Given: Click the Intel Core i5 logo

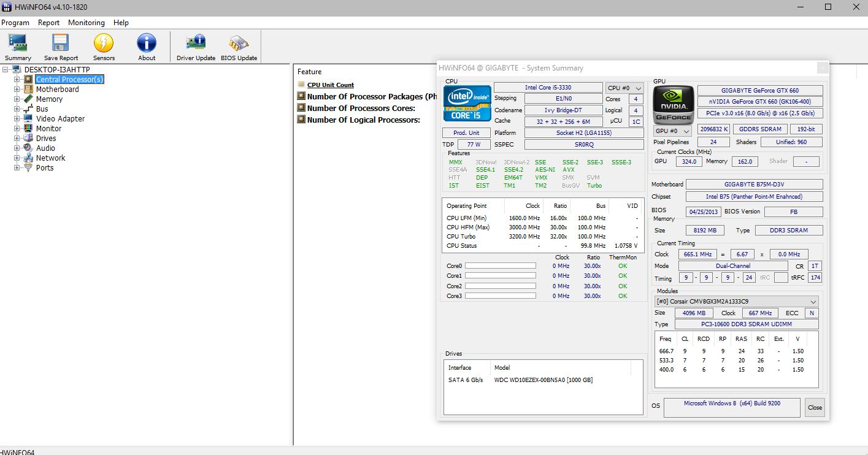Looking at the screenshot, I should pos(467,104).
